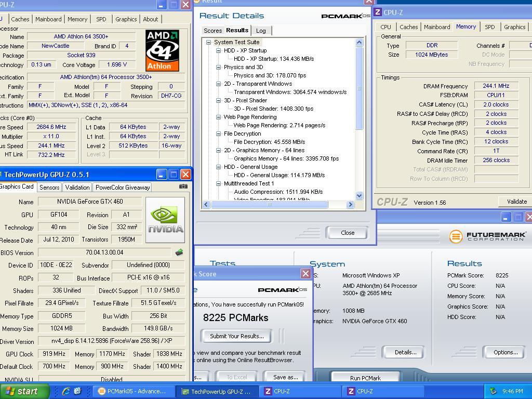Click Run PCMark button
Screen dimensions: 532x399
(x=365, y=378)
